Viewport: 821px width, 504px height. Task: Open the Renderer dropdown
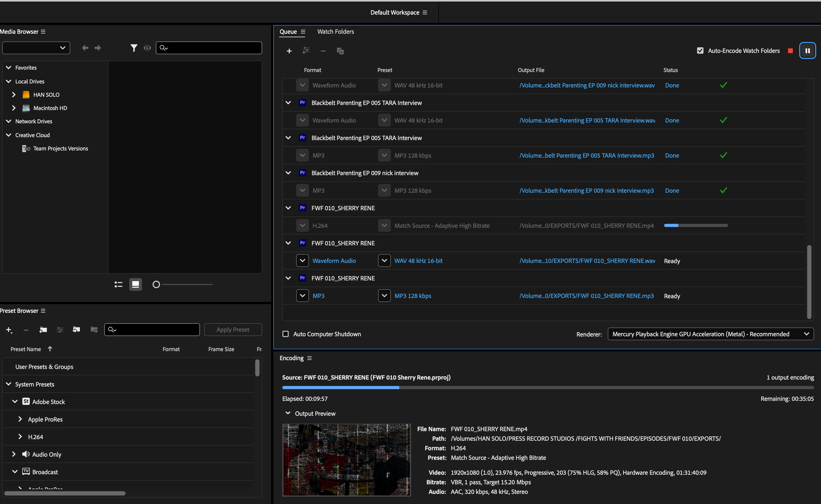(x=710, y=334)
